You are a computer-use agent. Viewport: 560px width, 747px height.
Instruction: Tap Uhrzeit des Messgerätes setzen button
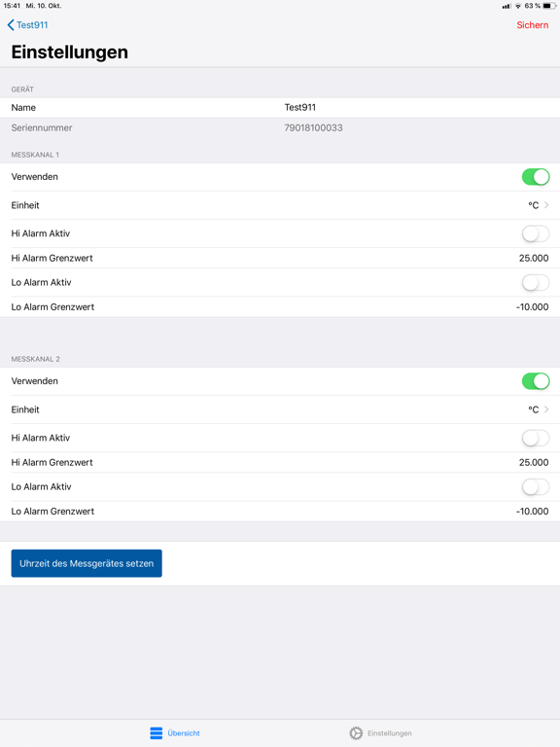point(87,563)
